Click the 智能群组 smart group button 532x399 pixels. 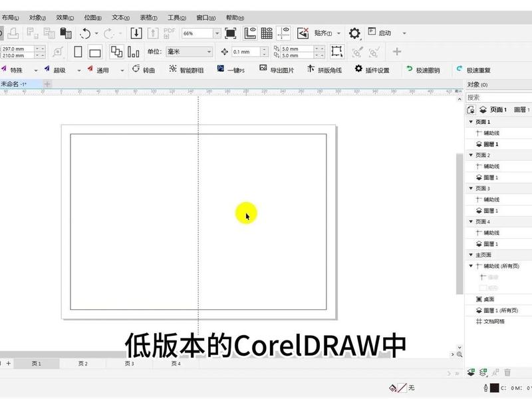(187, 70)
